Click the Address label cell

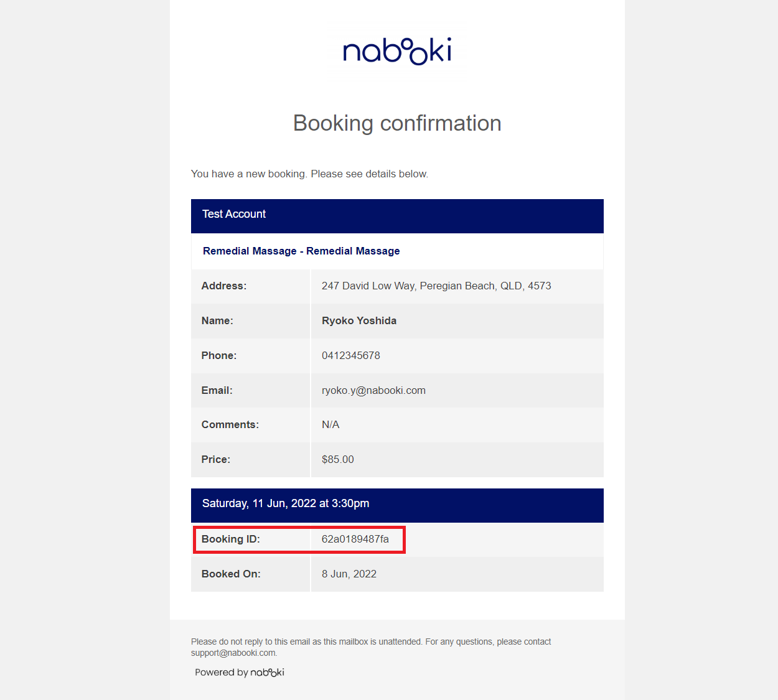click(250, 286)
